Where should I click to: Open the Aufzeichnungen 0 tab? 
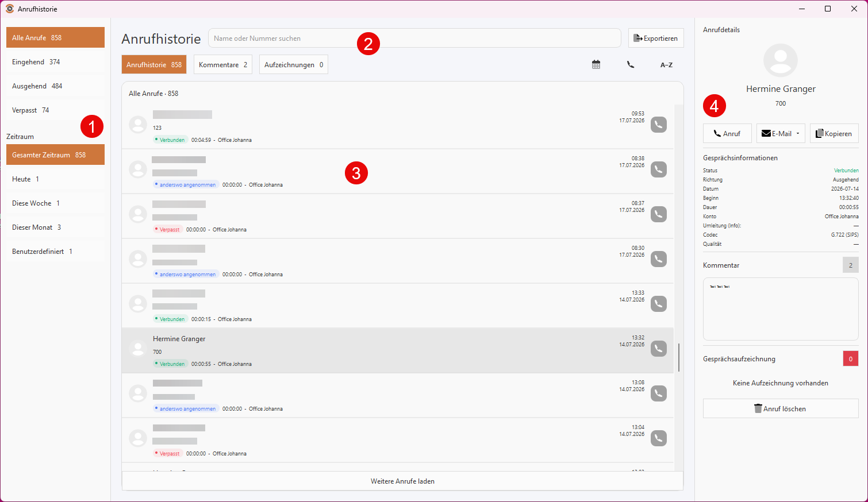pos(294,65)
